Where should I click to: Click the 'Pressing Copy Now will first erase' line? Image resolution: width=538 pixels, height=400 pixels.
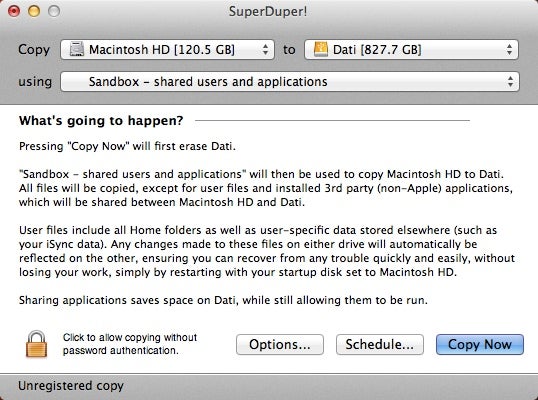[x=127, y=146]
